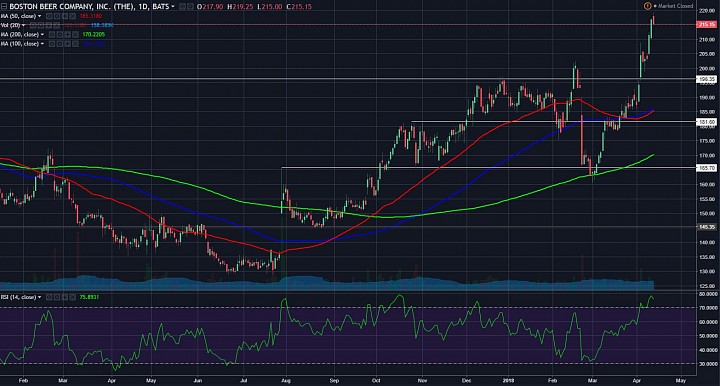Click the close price C215.15 in header
The image size is (720, 386).
pos(299,6)
